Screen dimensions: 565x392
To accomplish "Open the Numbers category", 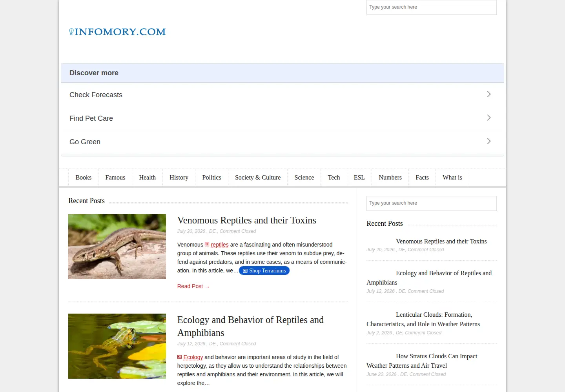I will [x=390, y=178].
